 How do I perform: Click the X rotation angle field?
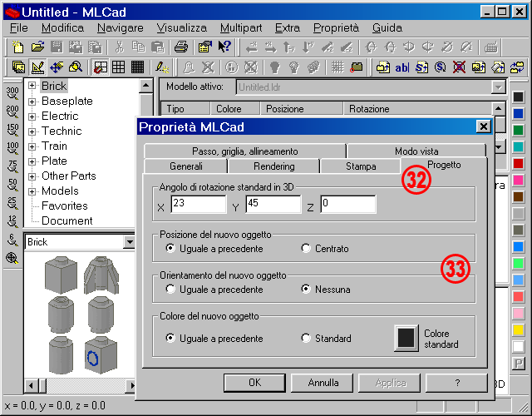[199, 204]
